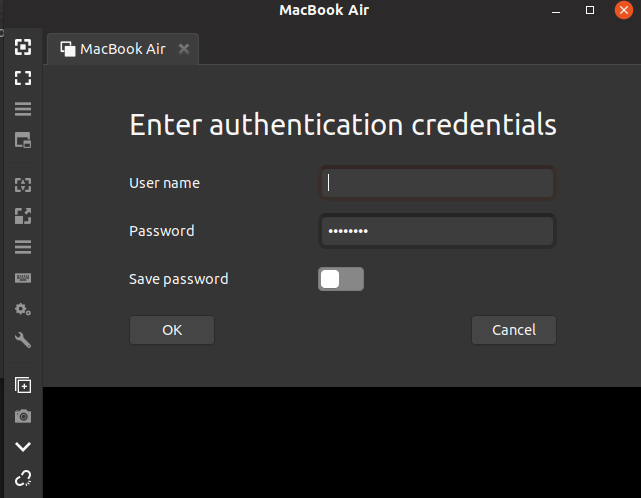Viewport: 641px width, 498px height.
Task: Click the downward chevron to minimize window
Action: pos(23,447)
